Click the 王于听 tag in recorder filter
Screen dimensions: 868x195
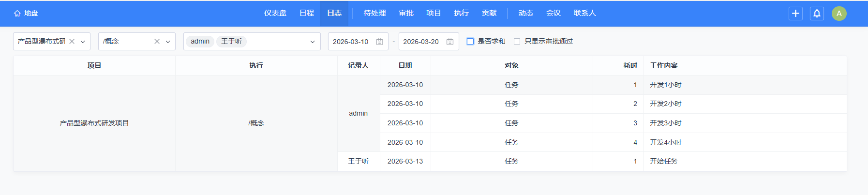coord(231,42)
